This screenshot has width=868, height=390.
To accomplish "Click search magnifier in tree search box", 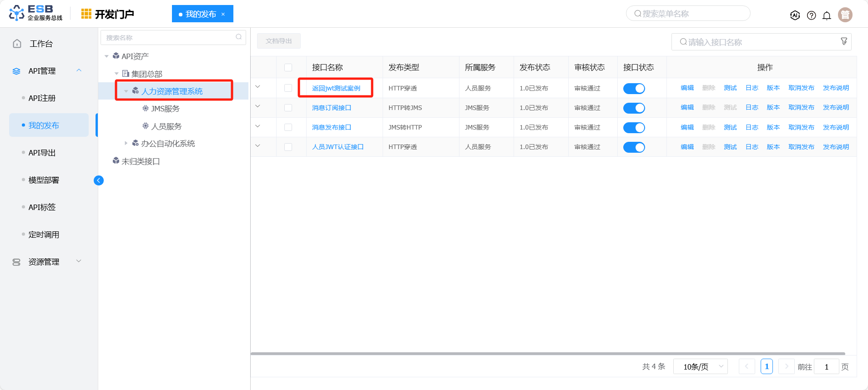I will pyautogui.click(x=238, y=37).
